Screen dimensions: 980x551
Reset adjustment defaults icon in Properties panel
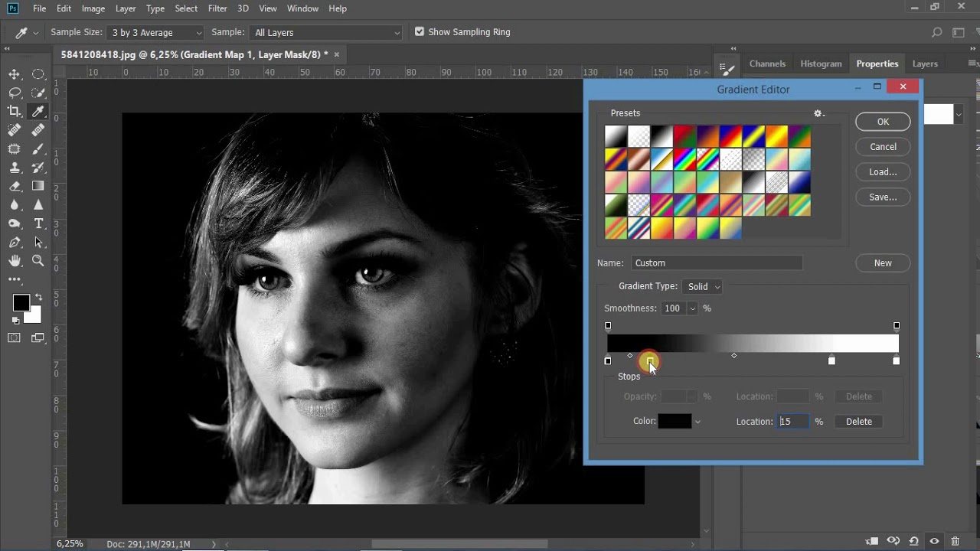(x=913, y=541)
